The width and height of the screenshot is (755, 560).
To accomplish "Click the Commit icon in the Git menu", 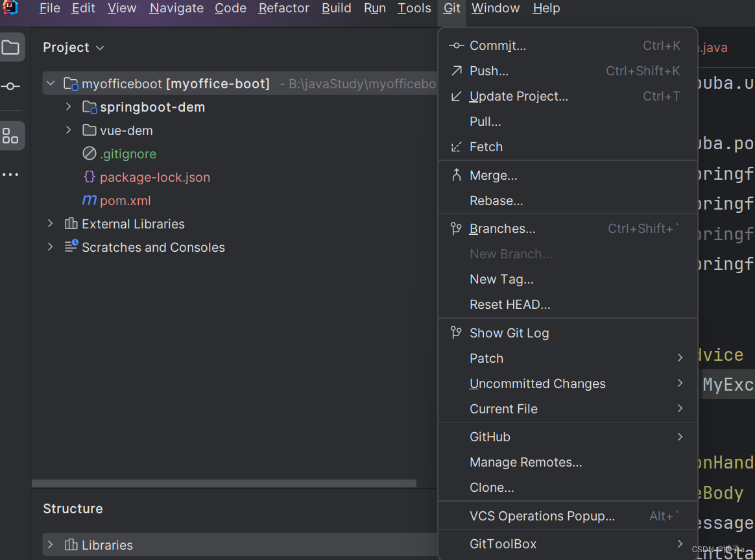I will [456, 45].
